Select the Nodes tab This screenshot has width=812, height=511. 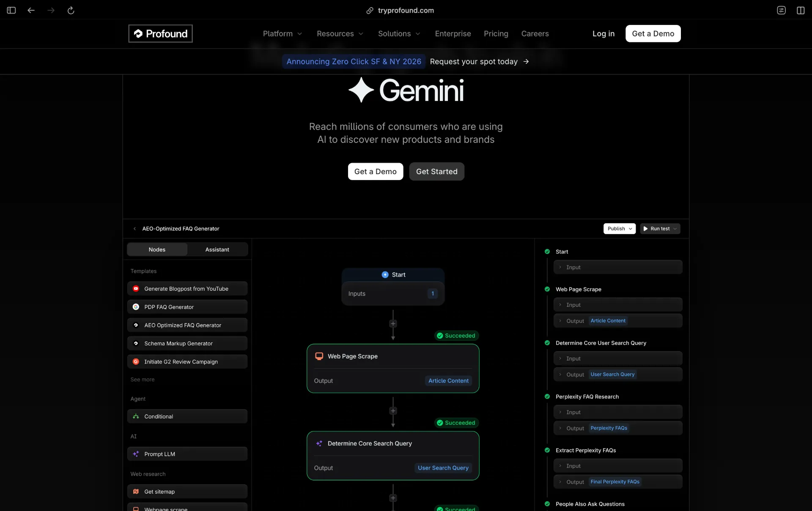[157, 249]
